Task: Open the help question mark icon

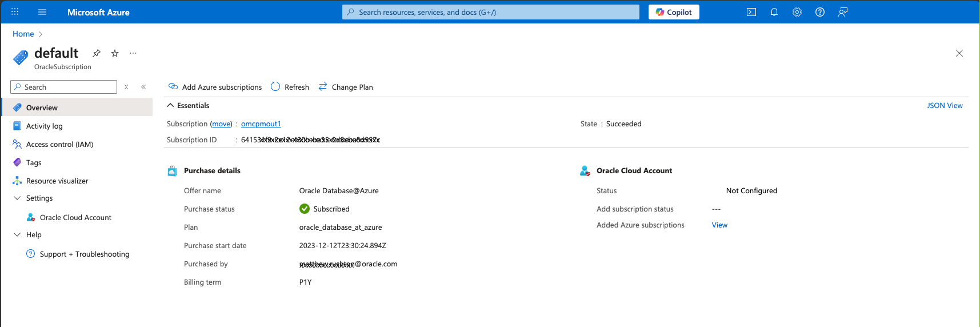Action: pyautogui.click(x=820, y=12)
